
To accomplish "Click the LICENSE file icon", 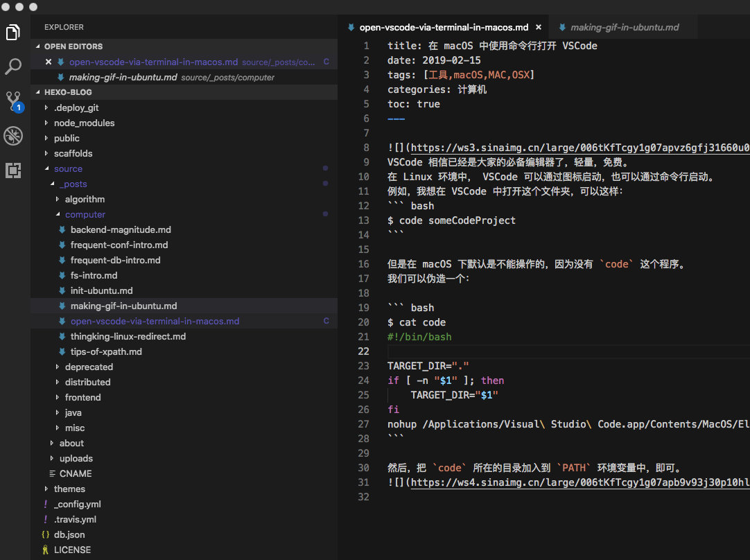I will [x=46, y=550].
